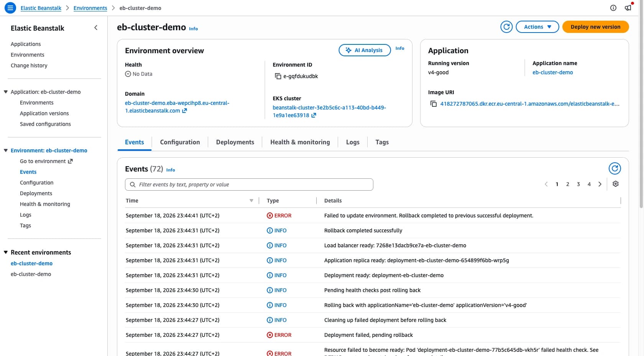Click Info link next to eb-cluster-demo title

(194, 29)
